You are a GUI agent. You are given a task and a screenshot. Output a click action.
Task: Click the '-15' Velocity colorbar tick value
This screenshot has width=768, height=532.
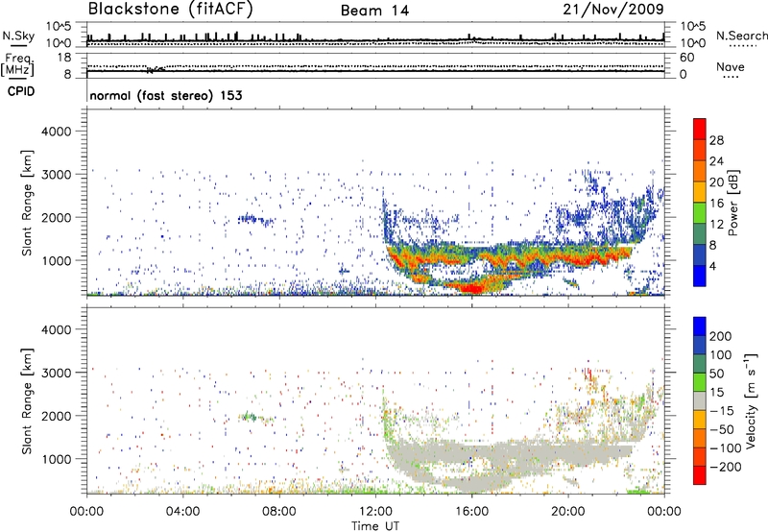click(x=722, y=411)
